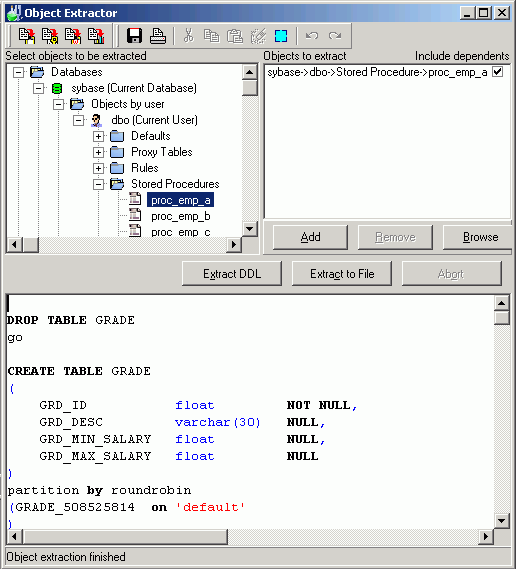Screen dimensions: 516x569
Task: Click DDL output scroll right arrow
Action: (486, 536)
